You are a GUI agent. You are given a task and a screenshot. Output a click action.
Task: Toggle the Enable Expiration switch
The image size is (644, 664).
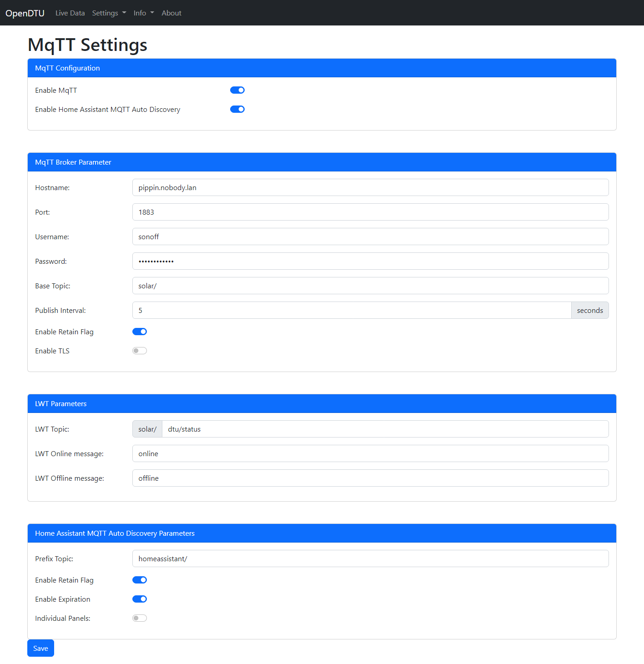140,599
